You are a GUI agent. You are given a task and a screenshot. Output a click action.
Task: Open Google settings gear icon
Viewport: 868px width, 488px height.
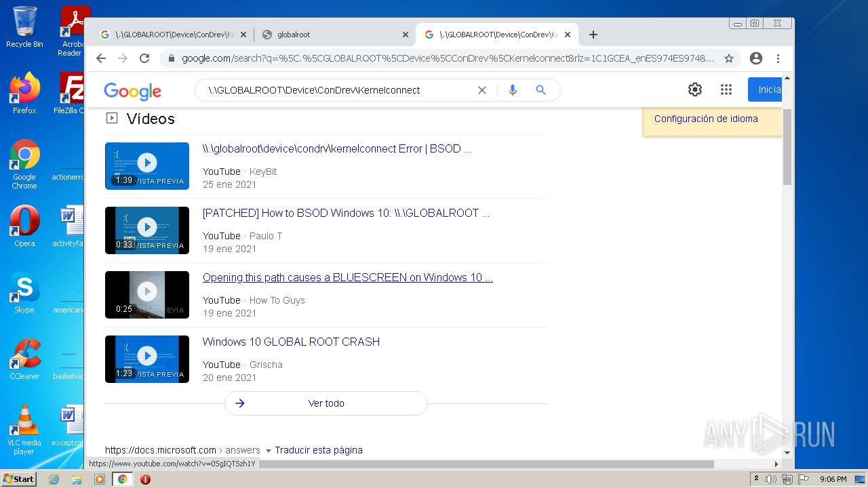[695, 89]
